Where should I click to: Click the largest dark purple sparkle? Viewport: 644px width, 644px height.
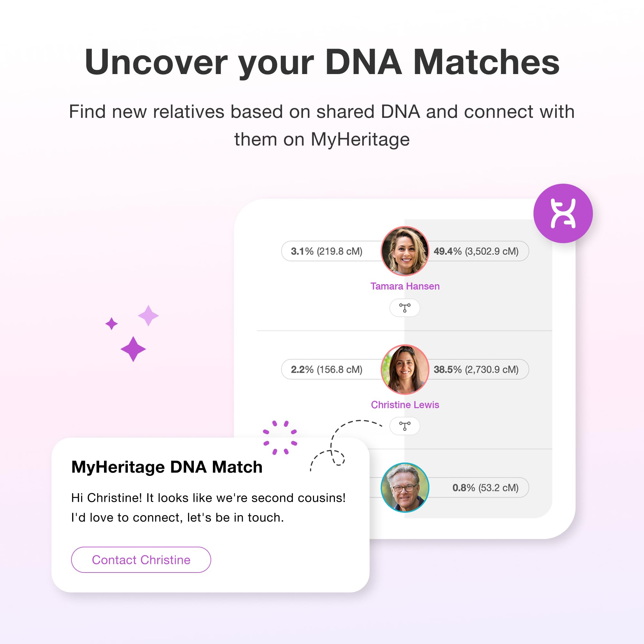pos(133,349)
